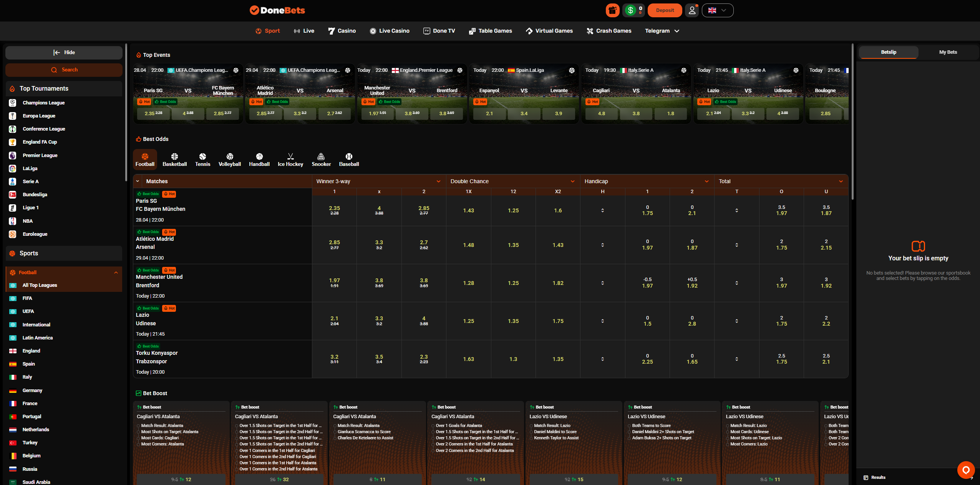
Task: Open Crash Games menu item
Action: coord(609,31)
